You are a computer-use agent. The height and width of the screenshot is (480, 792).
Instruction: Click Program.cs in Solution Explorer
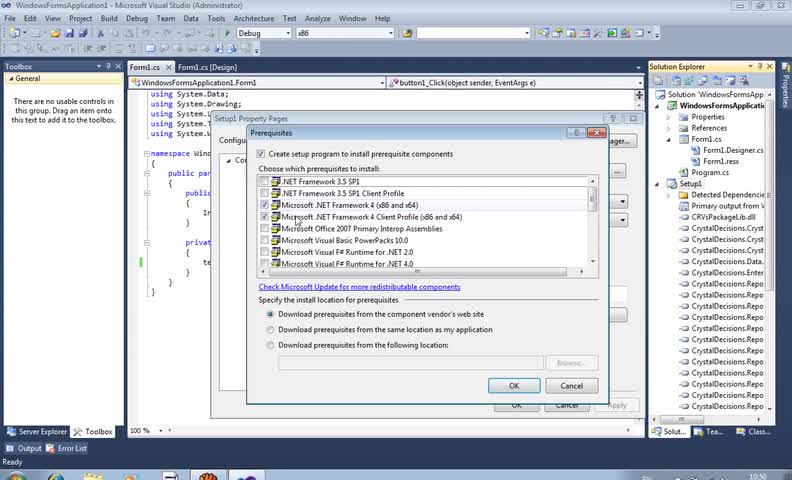click(710, 172)
